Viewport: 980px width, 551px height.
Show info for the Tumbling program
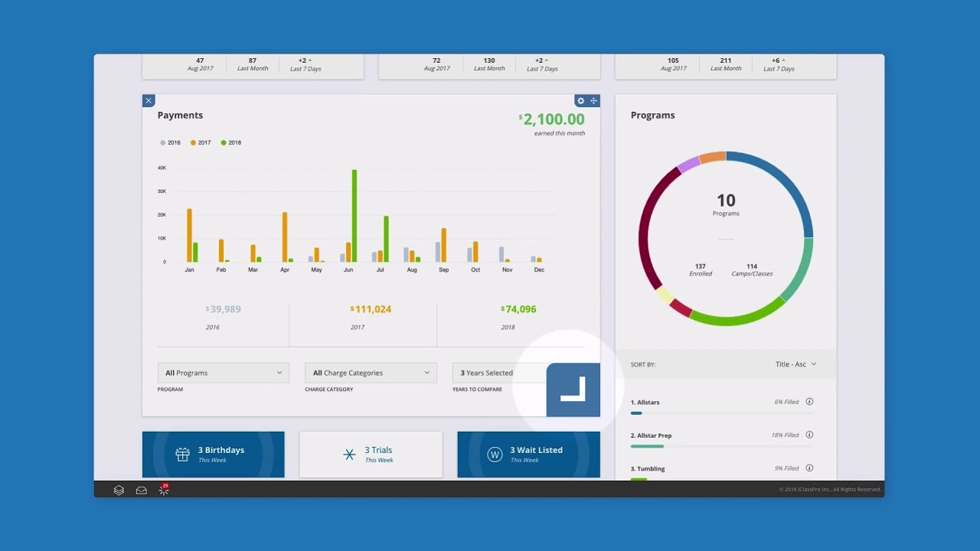pos(809,468)
